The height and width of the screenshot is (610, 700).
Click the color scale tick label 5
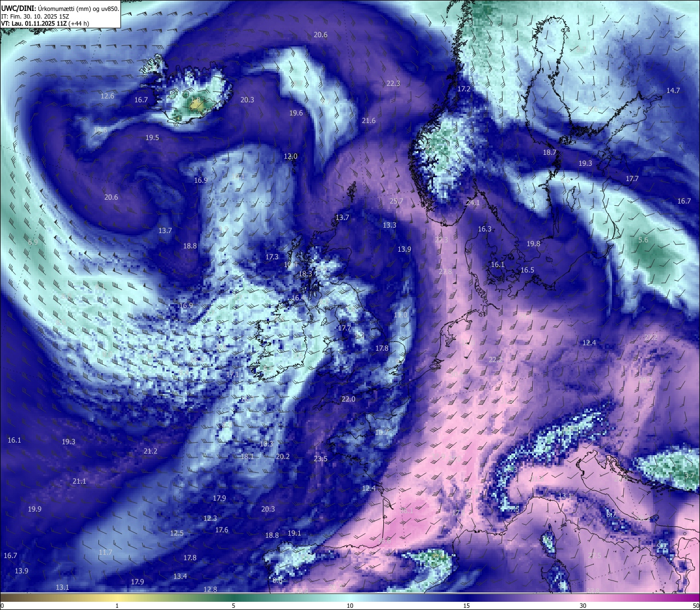pyautogui.click(x=234, y=606)
